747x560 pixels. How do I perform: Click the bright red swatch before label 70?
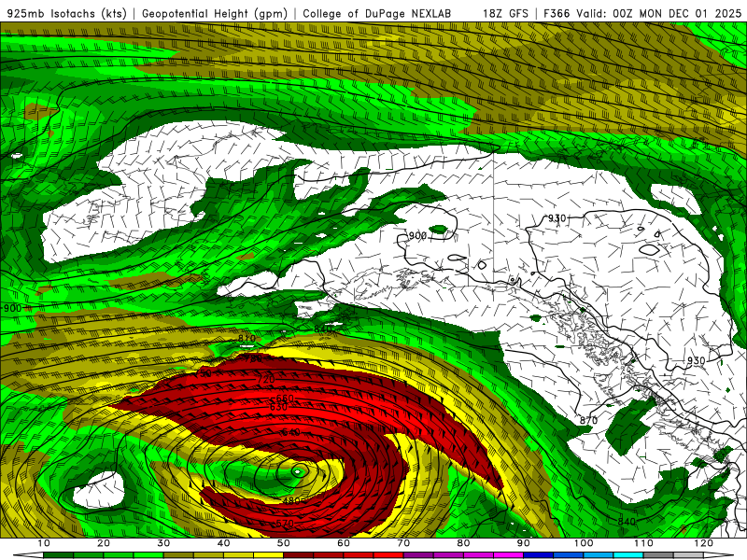(388, 555)
